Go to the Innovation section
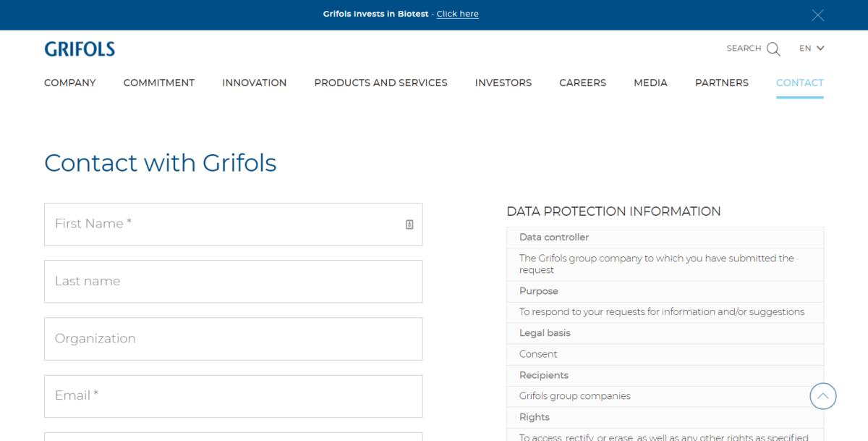Image resolution: width=868 pixels, height=441 pixels. [x=255, y=83]
